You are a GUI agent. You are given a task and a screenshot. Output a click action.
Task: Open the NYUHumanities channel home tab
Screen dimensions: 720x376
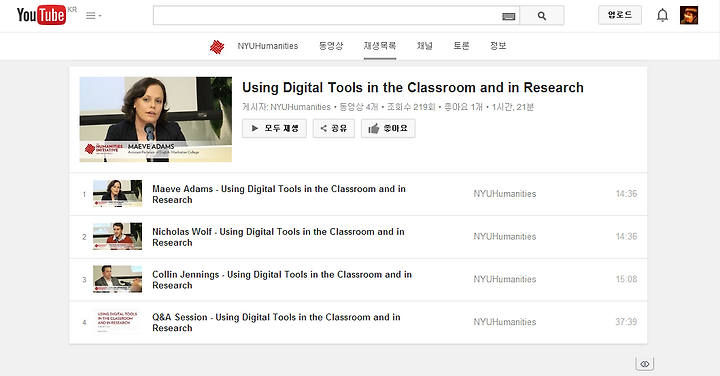[x=268, y=46]
